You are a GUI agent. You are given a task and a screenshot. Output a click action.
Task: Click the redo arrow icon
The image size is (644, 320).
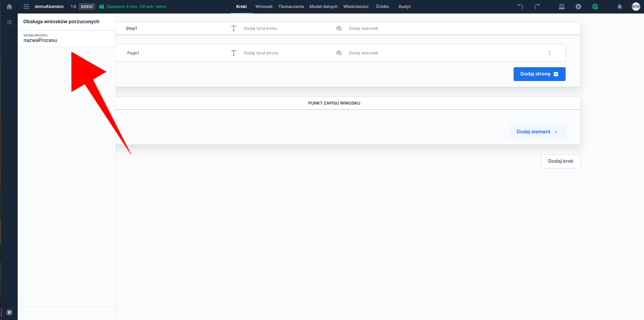click(537, 7)
